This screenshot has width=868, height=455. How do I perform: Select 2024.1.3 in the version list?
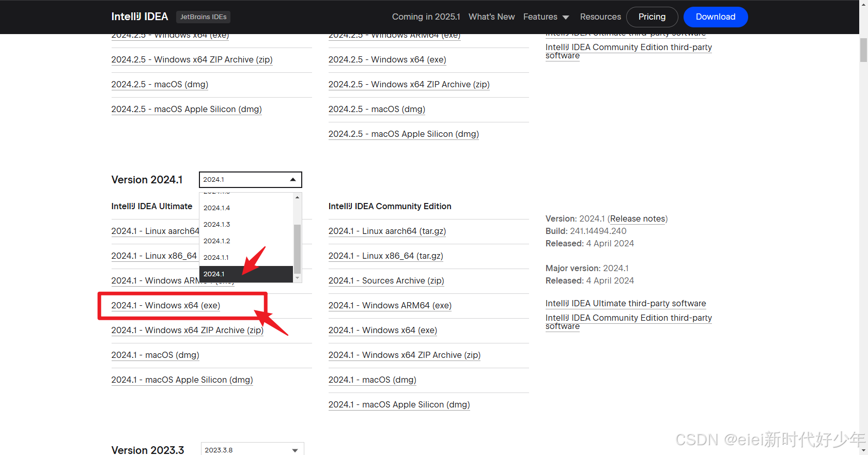point(246,224)
